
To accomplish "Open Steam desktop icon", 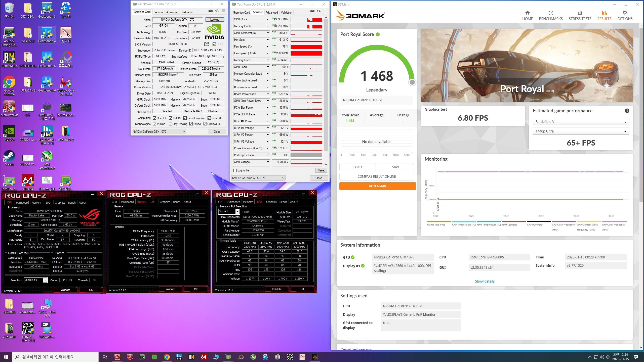I will coord(9,158).
